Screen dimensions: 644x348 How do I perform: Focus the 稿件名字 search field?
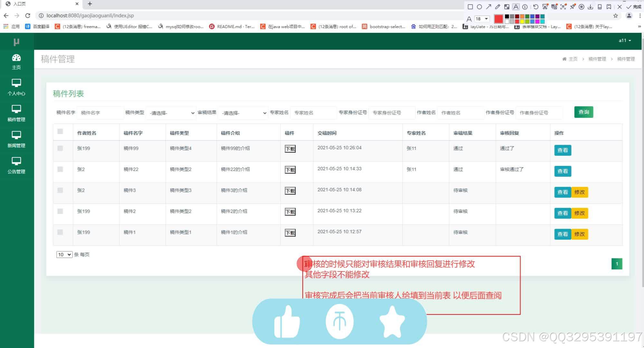[100, 113]
